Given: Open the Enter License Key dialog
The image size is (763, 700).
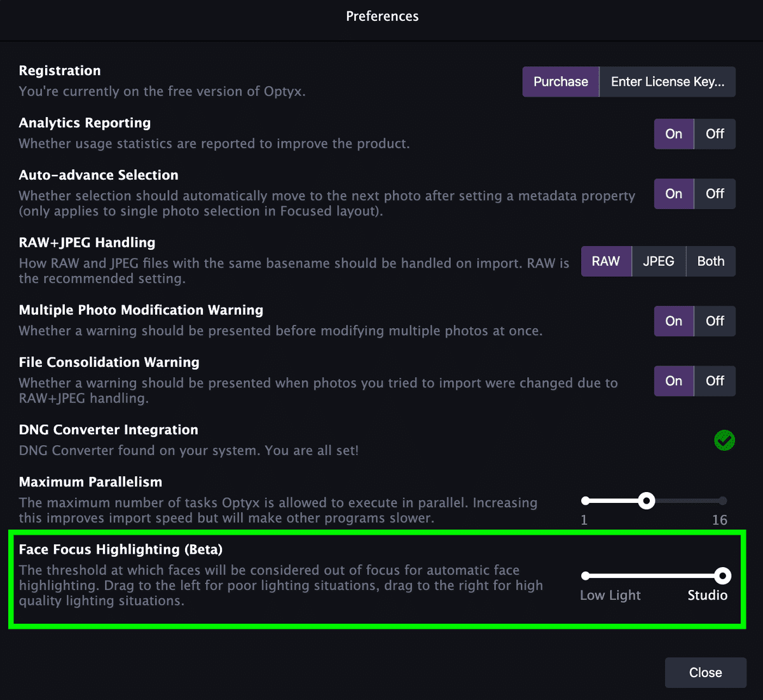Looking at the screenshot, I should (667, 82).
